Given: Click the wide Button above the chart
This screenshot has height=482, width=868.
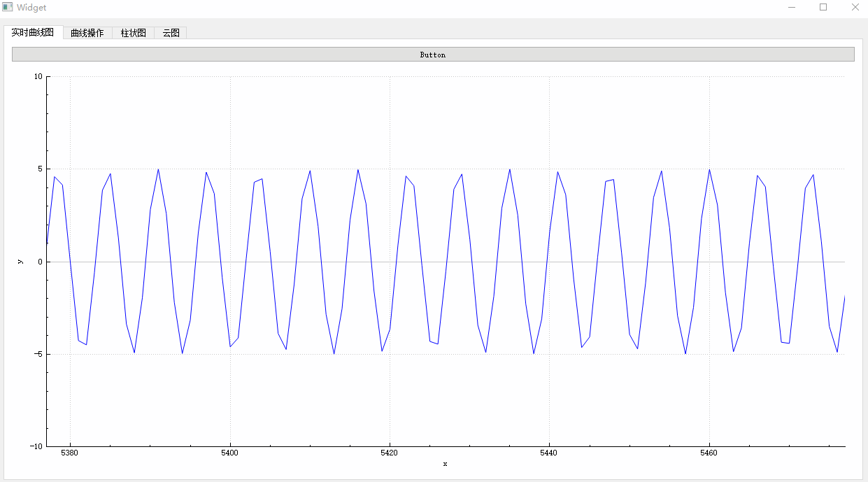Looking at the screenshot, I should [x=433, y=55].
